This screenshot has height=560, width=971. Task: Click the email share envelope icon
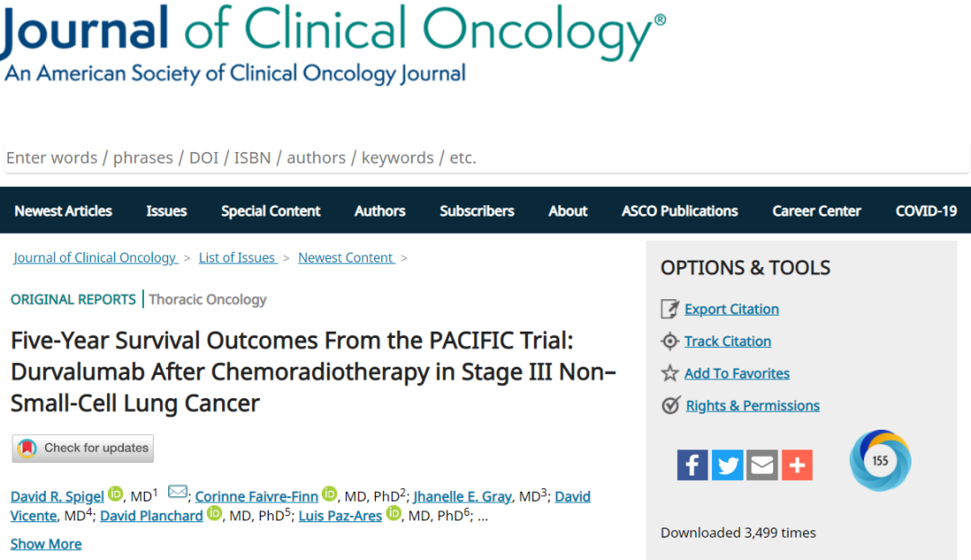[762, 465]
